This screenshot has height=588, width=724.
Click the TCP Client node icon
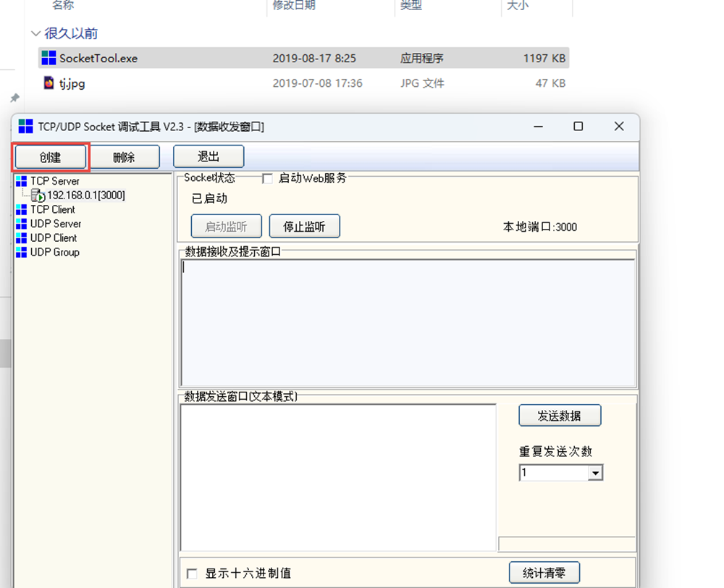pos(21,209)
